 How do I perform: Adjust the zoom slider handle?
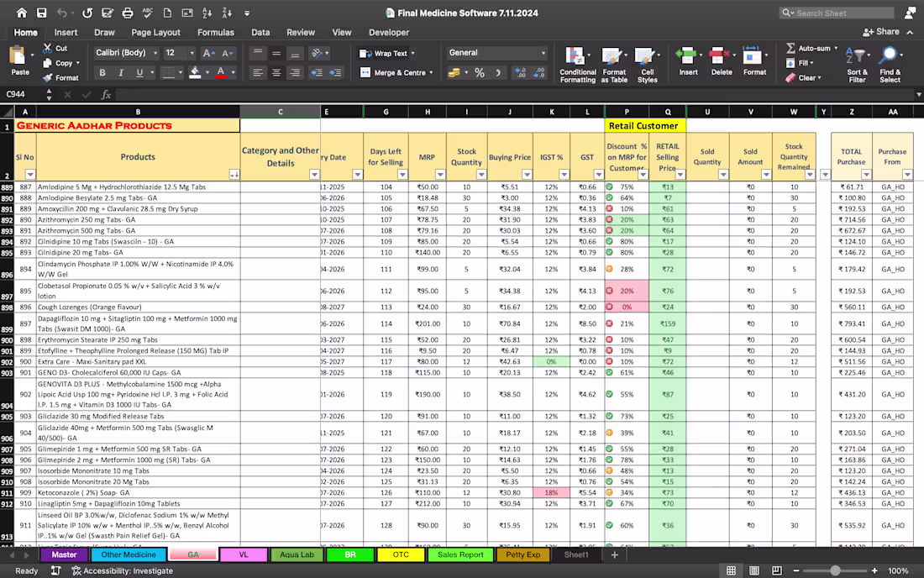click(835, 571)
